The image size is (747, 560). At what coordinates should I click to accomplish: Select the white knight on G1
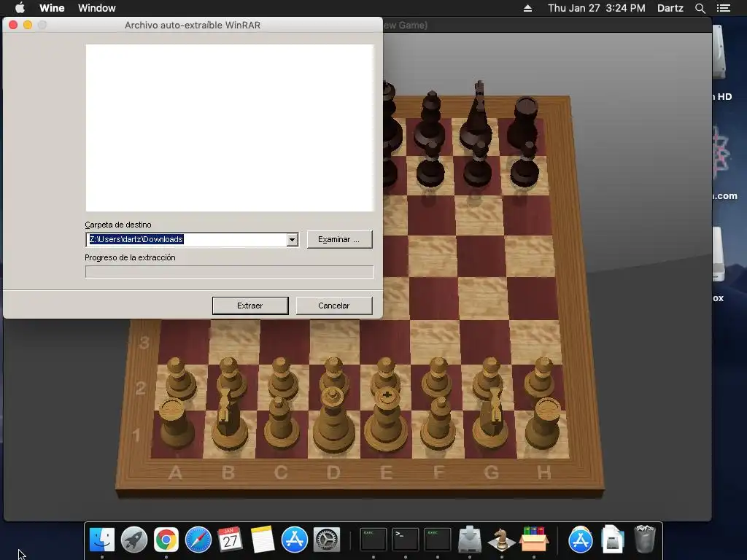[491, 421]
